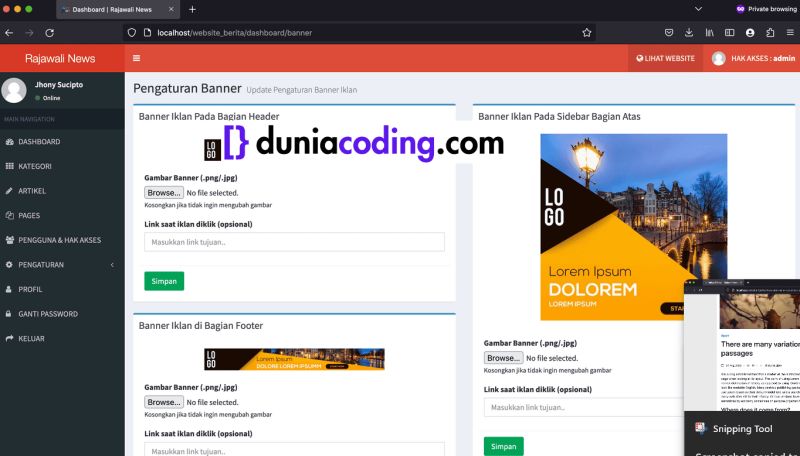
Task: Close the Dashboard | Rajawali News tab
Action: (x=171, y=9)
